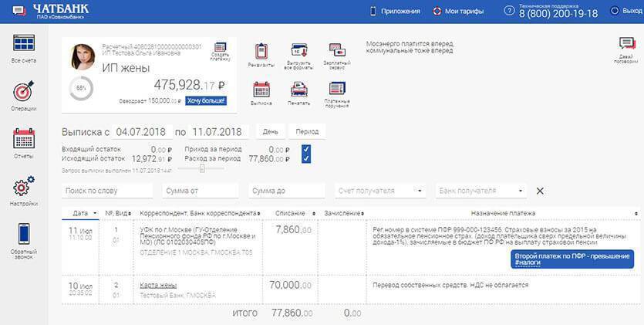Image resolution: width=644 pixels, height=325 pixels.
Task: Open Платежные поручения icon
Action: 337,89
